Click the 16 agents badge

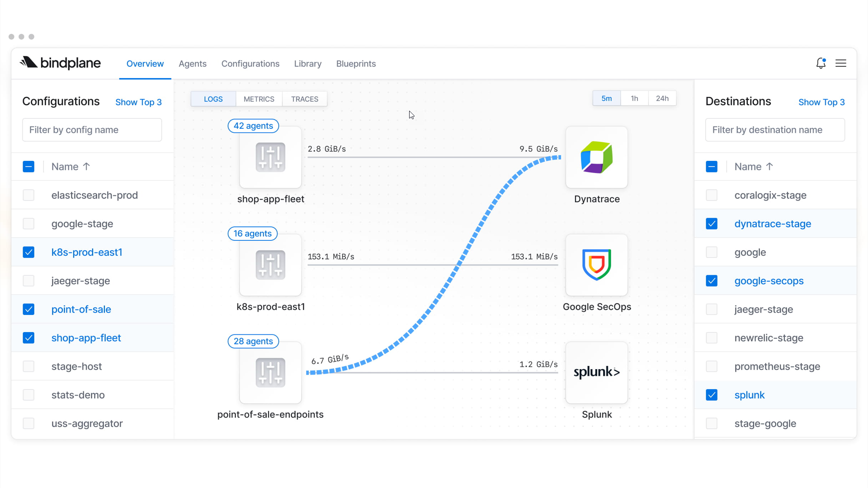[x=252, y=234]
